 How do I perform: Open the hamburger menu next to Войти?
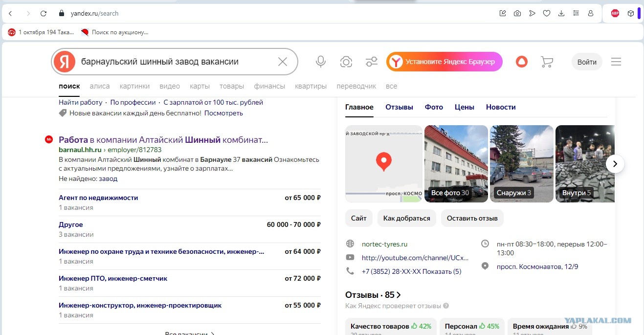(x=616, y=62)
